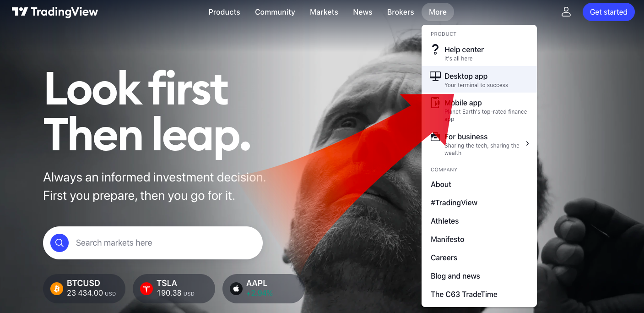Click the Desktop app monitor icon
Screen dimensions: 644x313
(x=435, y=77)
